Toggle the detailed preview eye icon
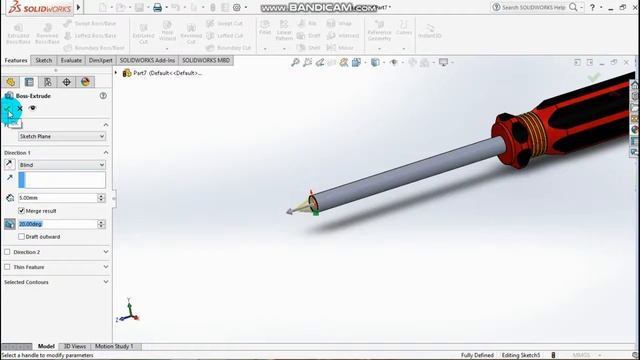Screen dimensions: 640x360 click(x=32, y=108)
